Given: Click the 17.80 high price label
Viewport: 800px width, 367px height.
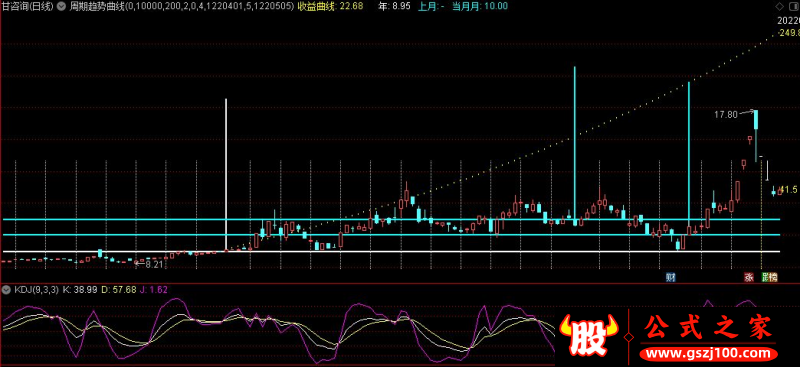Looking at the screenshot, I should [x=726, y=115].
